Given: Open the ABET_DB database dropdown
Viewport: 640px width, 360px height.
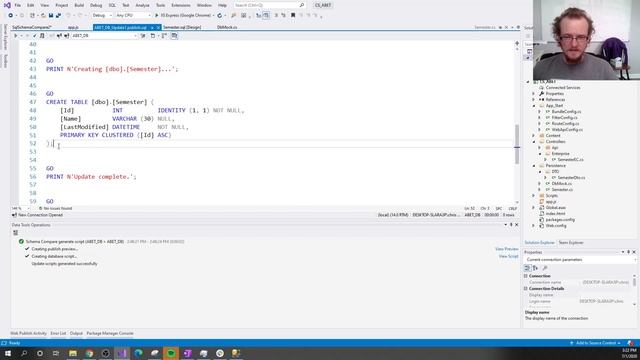Looking at the screenshot, I should [104, 36].
